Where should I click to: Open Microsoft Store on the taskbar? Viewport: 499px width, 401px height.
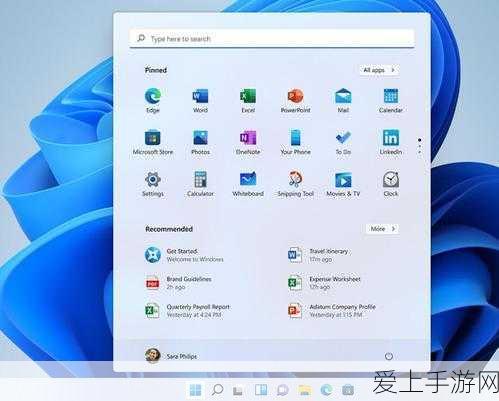pyautogui.click(x=348, y=390)
